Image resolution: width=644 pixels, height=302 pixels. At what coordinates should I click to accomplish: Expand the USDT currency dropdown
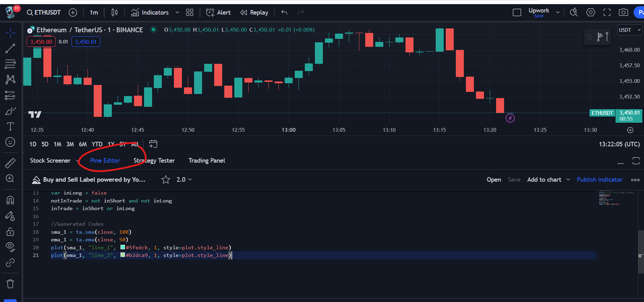tap(629, 30)
